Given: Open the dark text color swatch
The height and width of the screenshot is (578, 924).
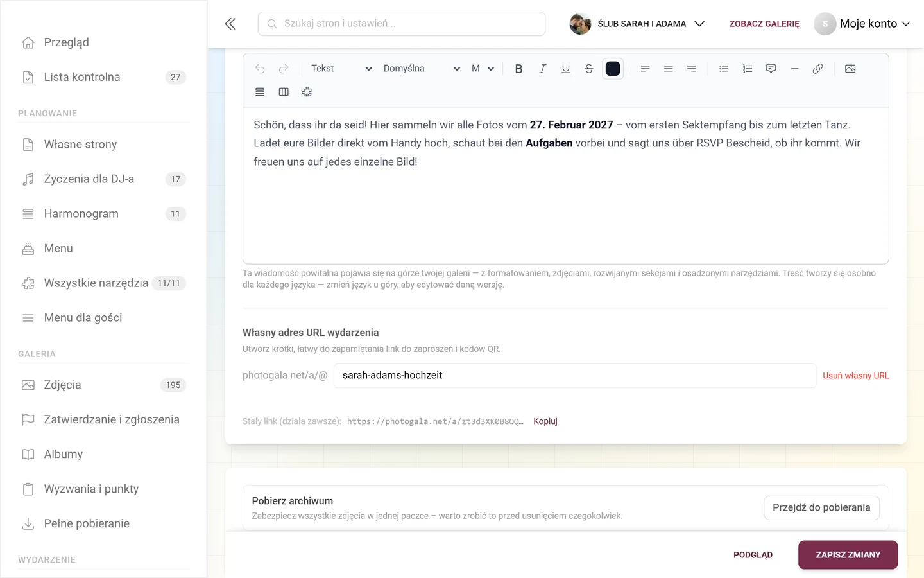Looking at the screenshot, I should coord(613,69).
